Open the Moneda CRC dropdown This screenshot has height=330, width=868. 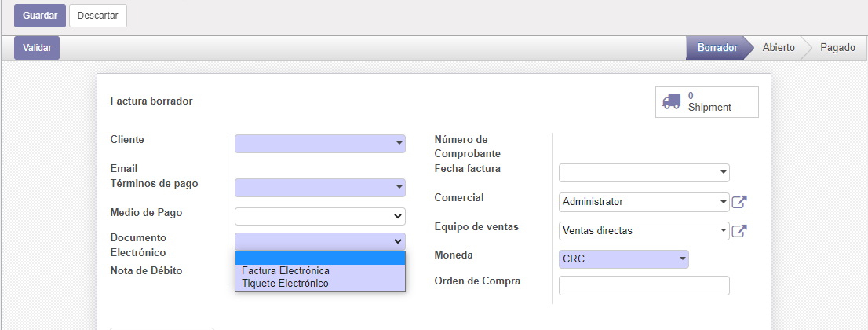(x=624, y=259)
